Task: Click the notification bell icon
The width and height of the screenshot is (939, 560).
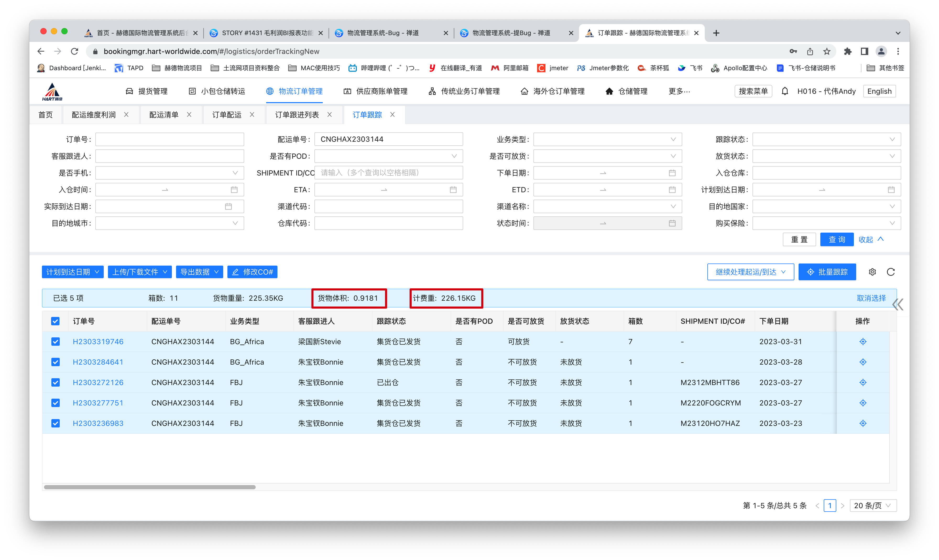Action: (785, 91)
